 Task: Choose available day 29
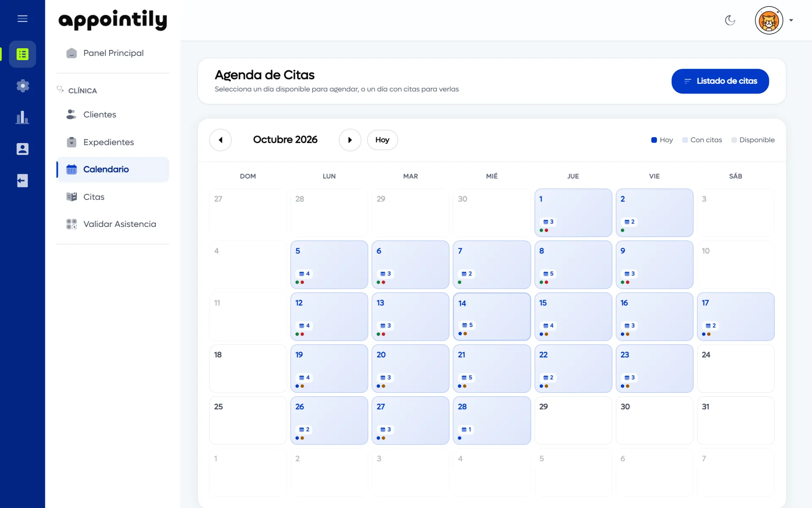(573, 420)
